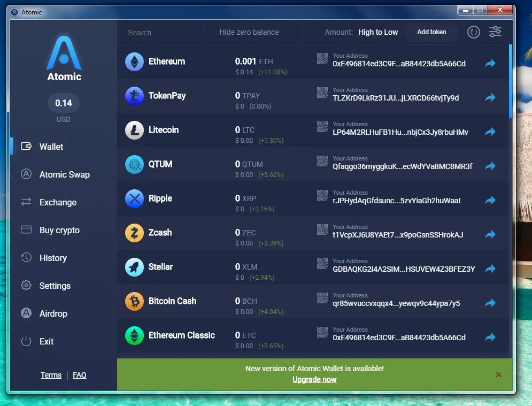
Task: Click the Litecoin coin icon
Action: coord(134,131)
